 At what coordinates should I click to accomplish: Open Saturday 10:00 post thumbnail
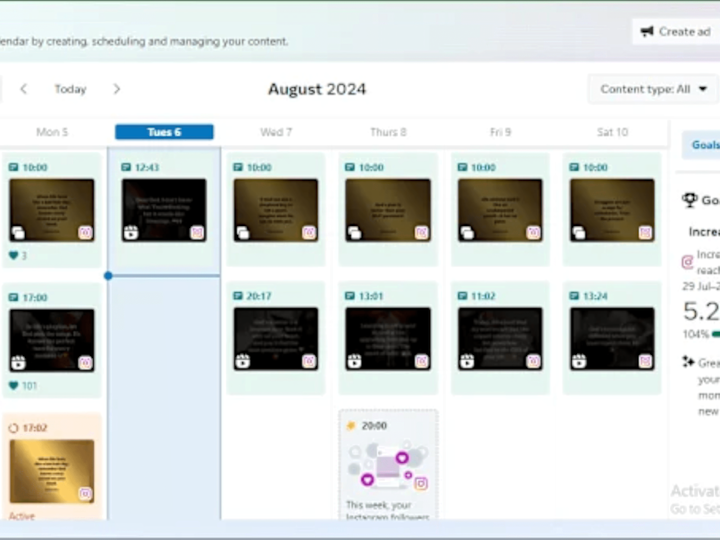pyautogui.click(x=612, y=210)
